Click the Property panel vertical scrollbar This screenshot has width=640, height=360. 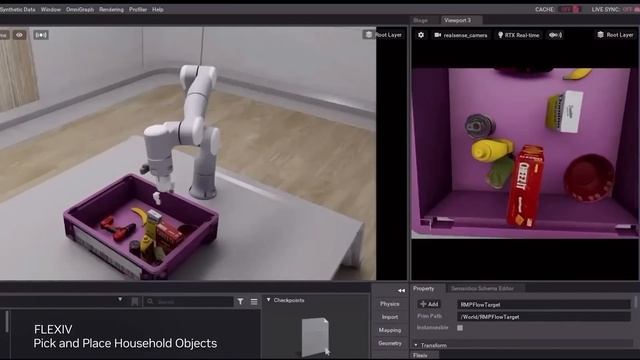(x=636, y=302)
